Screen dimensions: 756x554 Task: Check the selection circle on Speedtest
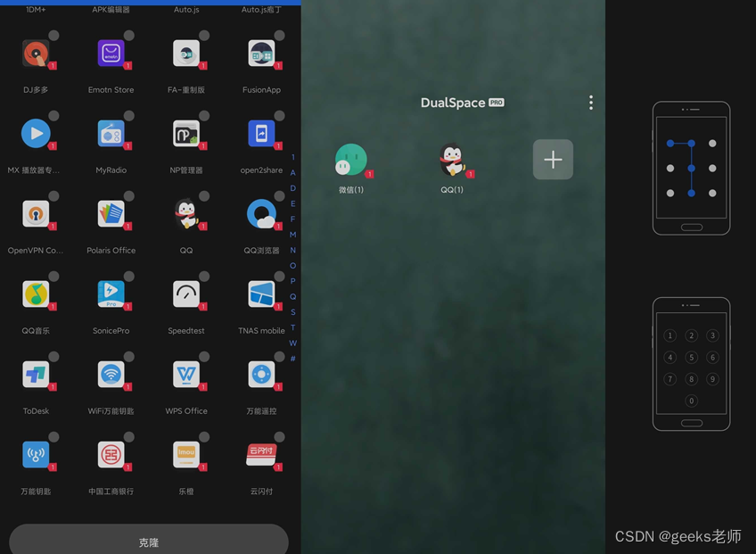tap(204, 276)
